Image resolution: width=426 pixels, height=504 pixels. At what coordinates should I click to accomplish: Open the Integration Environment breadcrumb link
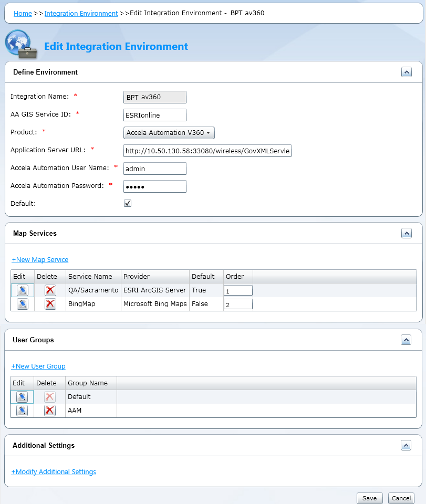[80, 13]
